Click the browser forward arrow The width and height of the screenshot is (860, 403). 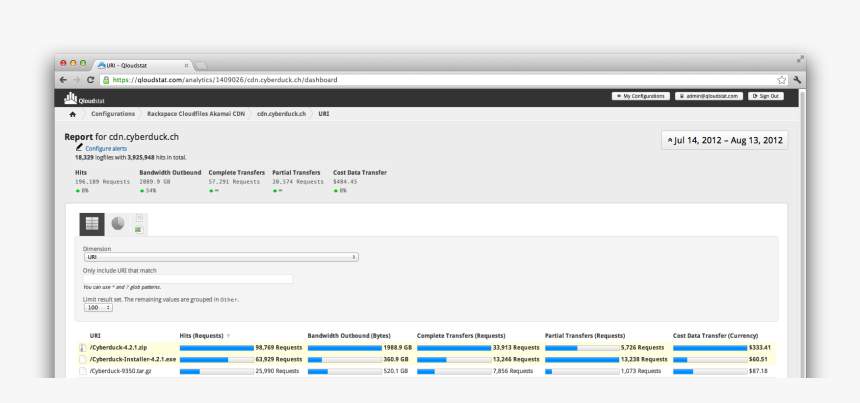[x=77, y=80]
